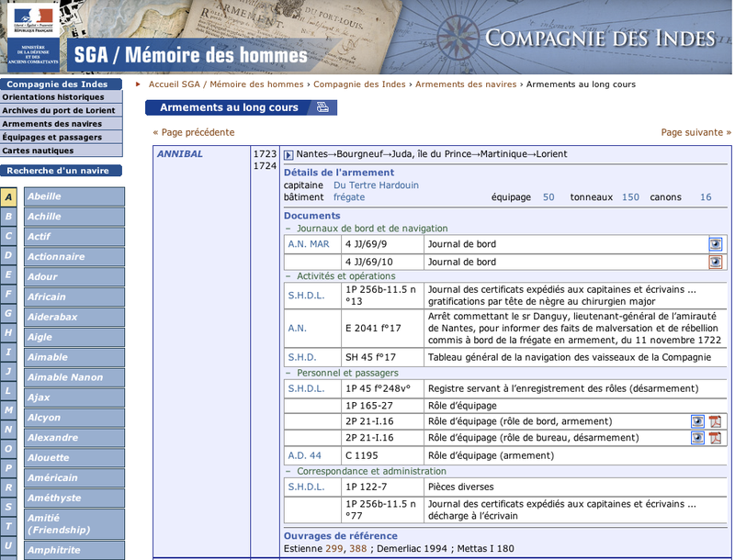Choose ship Ajax from list

coord(74,398)
